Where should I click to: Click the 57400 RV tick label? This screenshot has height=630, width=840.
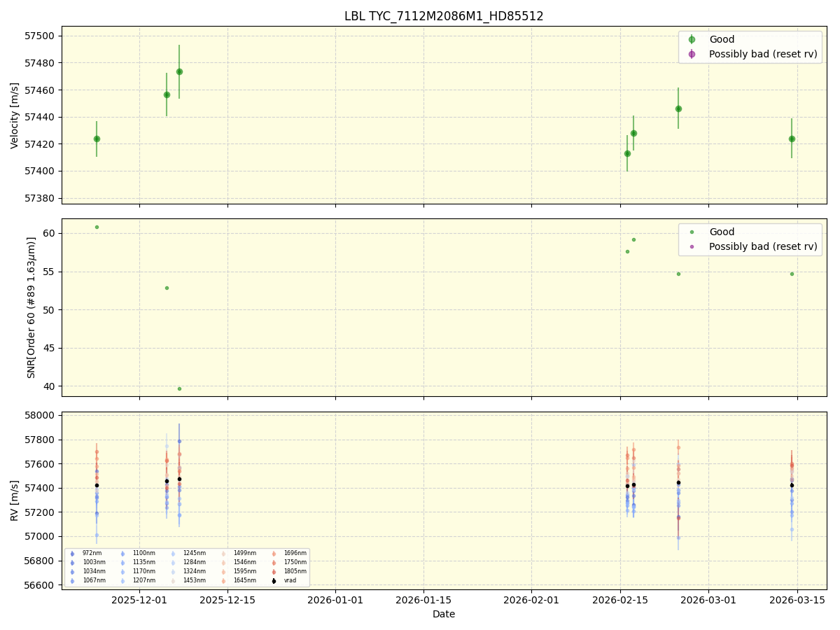(x=41, y=489)
